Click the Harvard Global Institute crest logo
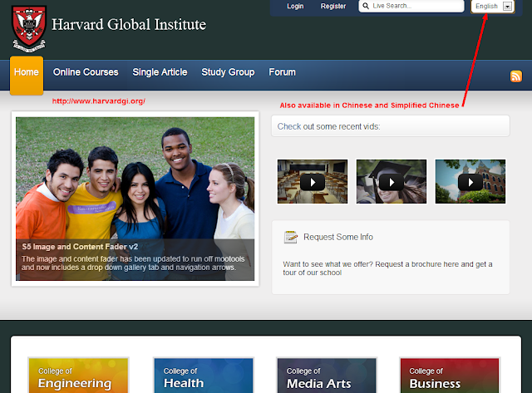 pyautogui.click(x=29, y=29)
